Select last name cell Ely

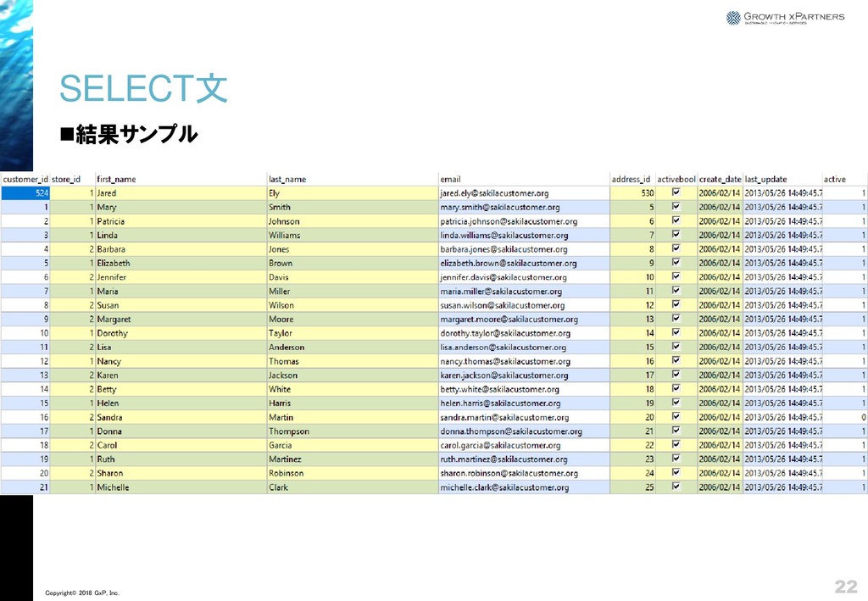[353, 193]
